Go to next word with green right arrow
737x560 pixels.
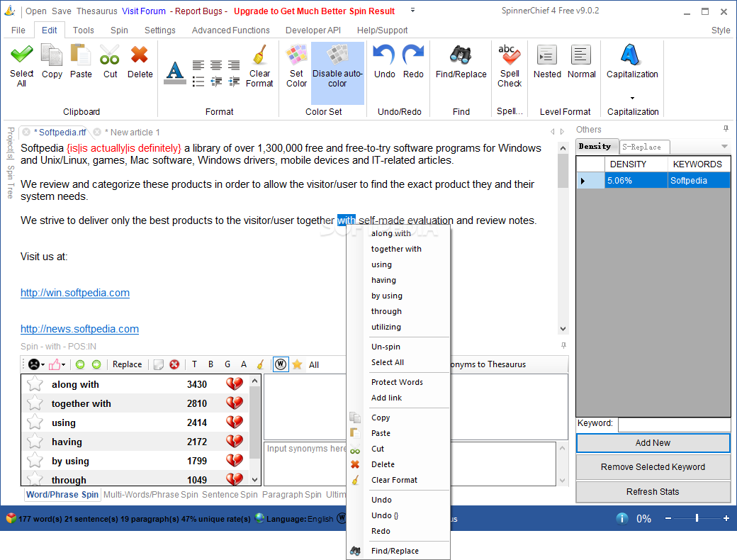point(96,364)
